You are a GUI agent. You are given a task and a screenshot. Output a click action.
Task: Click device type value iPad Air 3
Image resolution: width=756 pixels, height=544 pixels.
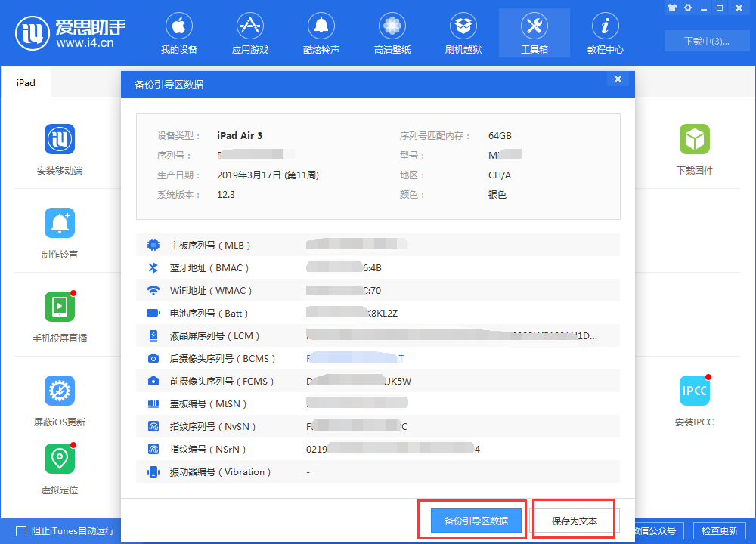coord(240,135)
